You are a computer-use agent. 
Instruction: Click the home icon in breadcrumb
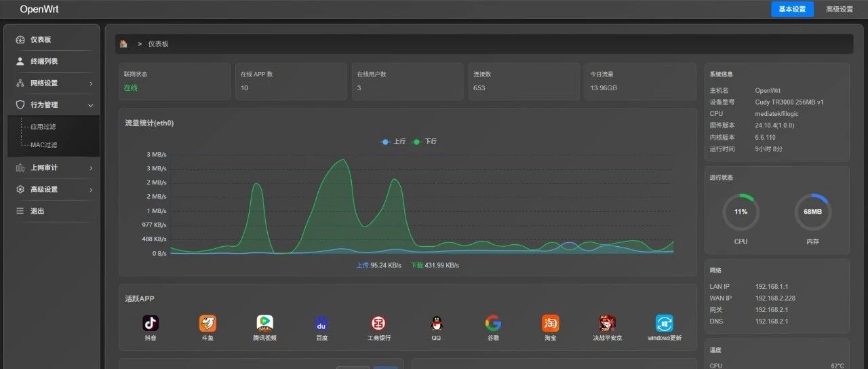pyautogui.click(x=123, y=43)
